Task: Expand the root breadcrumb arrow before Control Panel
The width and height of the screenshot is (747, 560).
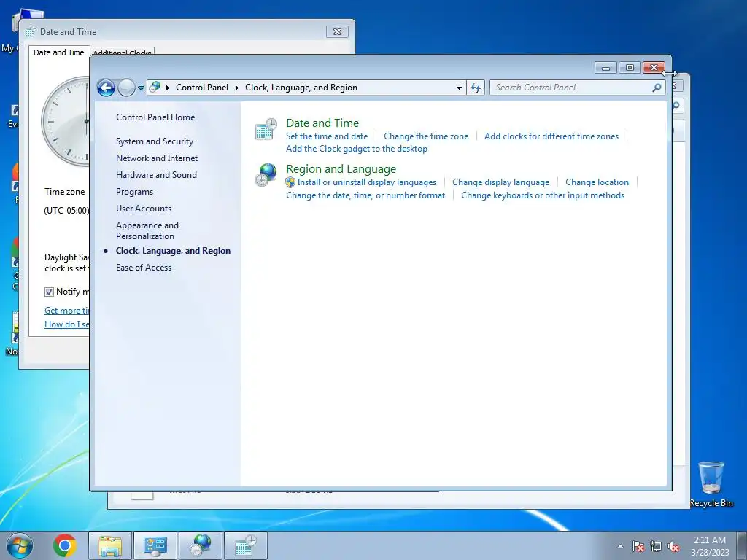Action: click(168, 87)
